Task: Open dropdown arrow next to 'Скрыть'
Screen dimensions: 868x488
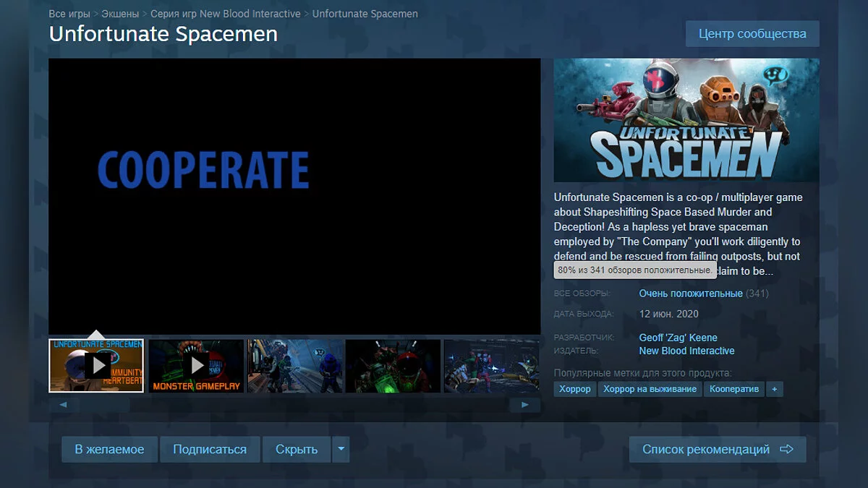Action: [x=341, y=449]
